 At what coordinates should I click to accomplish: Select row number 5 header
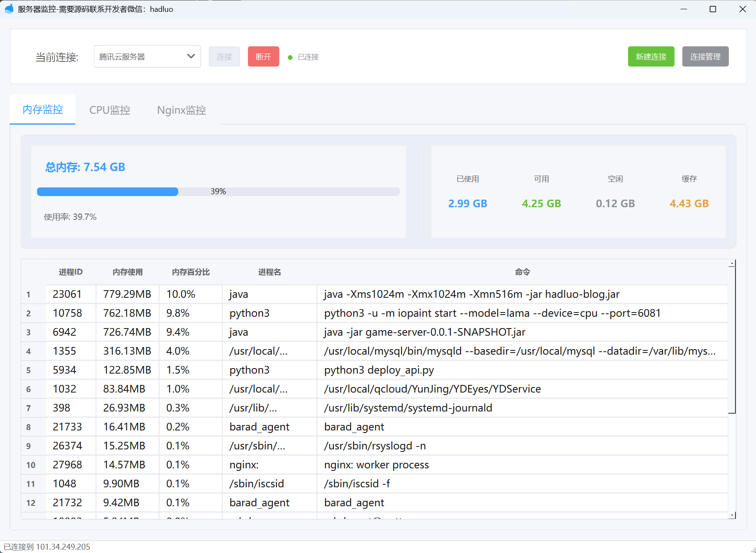33,370
